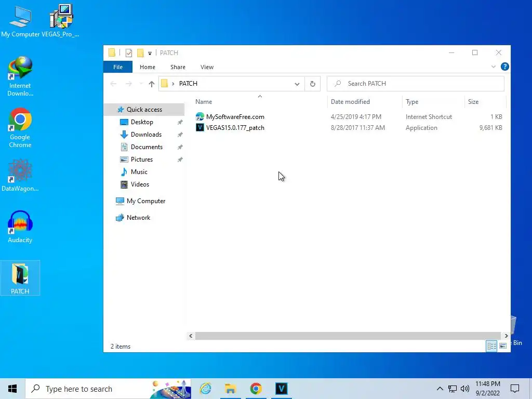Open Downloads in the navigation pane

[x=146, y=135]
